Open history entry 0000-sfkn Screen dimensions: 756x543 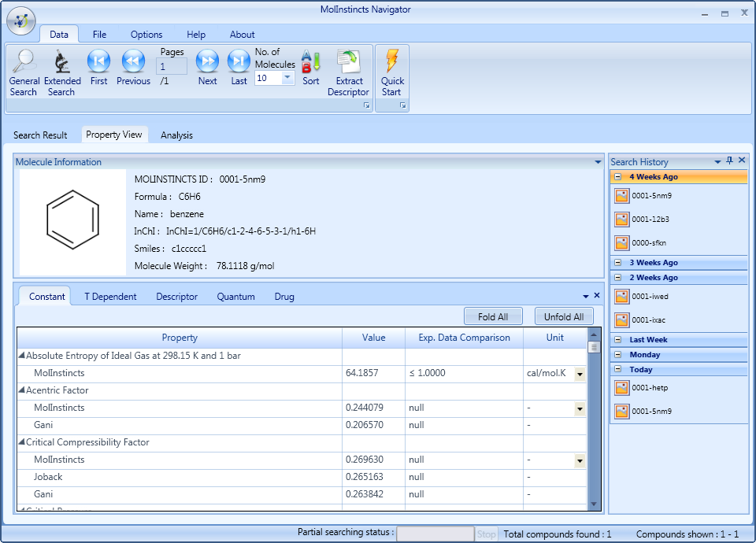click(x=641, y=243)
